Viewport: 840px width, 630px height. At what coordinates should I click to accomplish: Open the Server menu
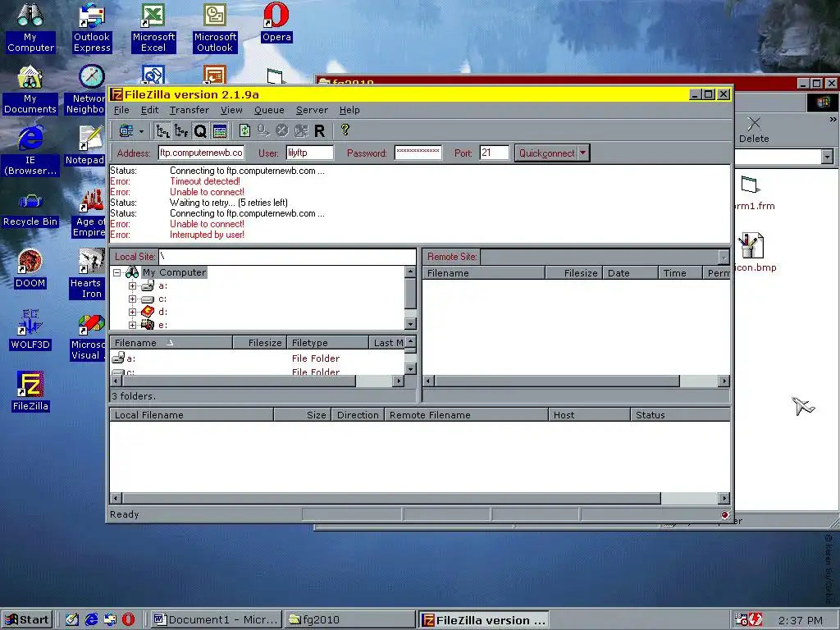tap(312, 110)
